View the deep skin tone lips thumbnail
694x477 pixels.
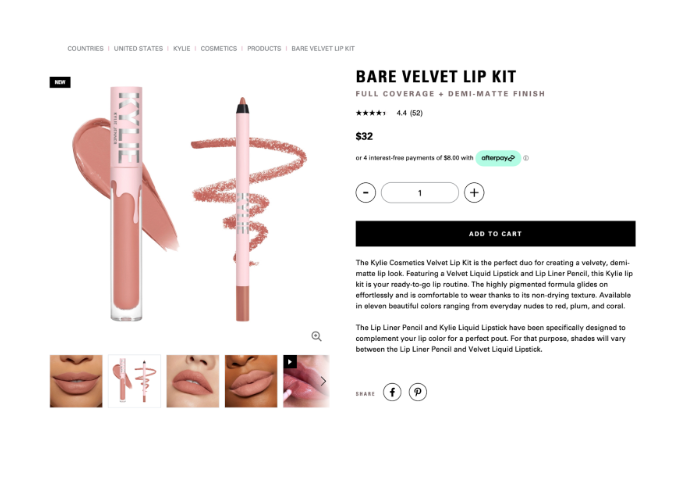coord(251,381)
